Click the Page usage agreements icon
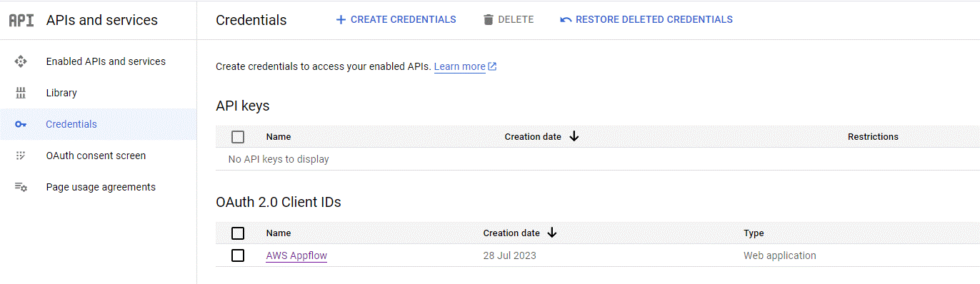Viewport: 980px width, 284px height. coord(21,187)
